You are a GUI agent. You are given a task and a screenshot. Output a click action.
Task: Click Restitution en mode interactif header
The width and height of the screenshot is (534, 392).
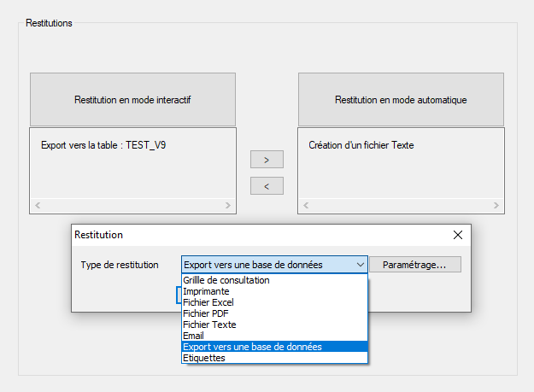click(132, 100)
